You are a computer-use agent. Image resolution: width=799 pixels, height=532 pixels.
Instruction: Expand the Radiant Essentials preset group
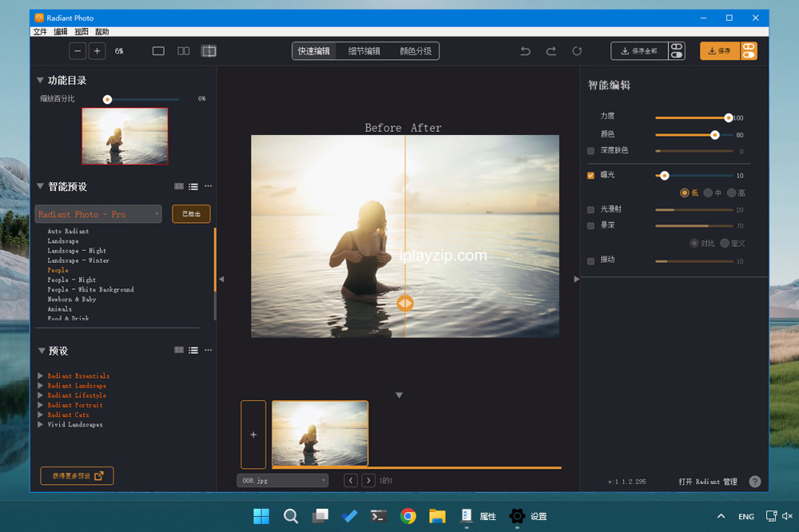click(x=40, y=375)
